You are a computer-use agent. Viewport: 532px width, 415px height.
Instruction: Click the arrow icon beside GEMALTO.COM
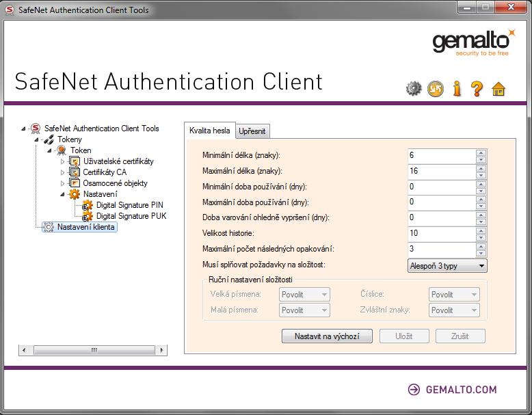(x=414, y=389)
